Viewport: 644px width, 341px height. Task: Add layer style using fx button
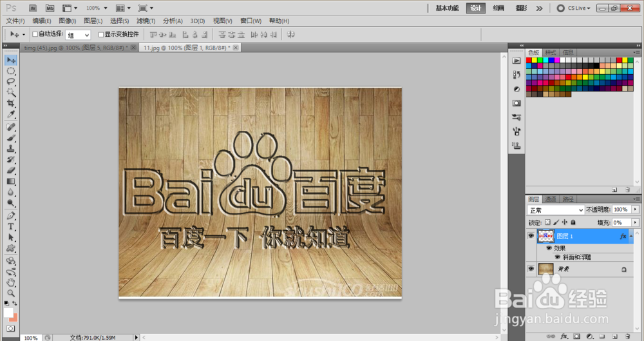(564, 336)
